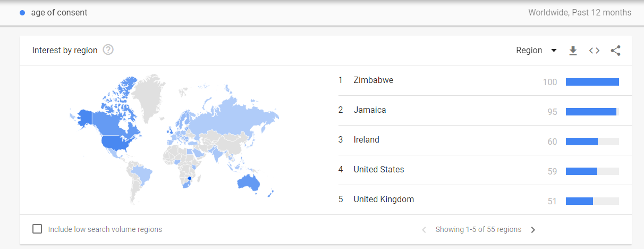Download the region data as CSV
Screen dimensions: 644x249
[573, 51]
